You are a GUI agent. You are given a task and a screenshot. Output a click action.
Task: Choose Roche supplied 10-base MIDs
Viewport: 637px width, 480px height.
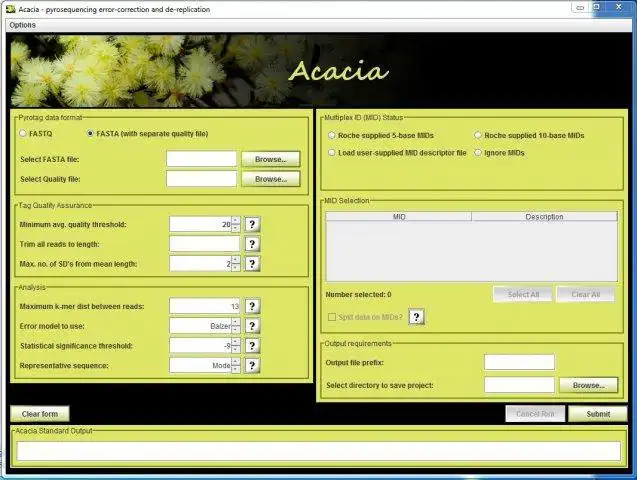pyautogui.click(x=478, y=135)
